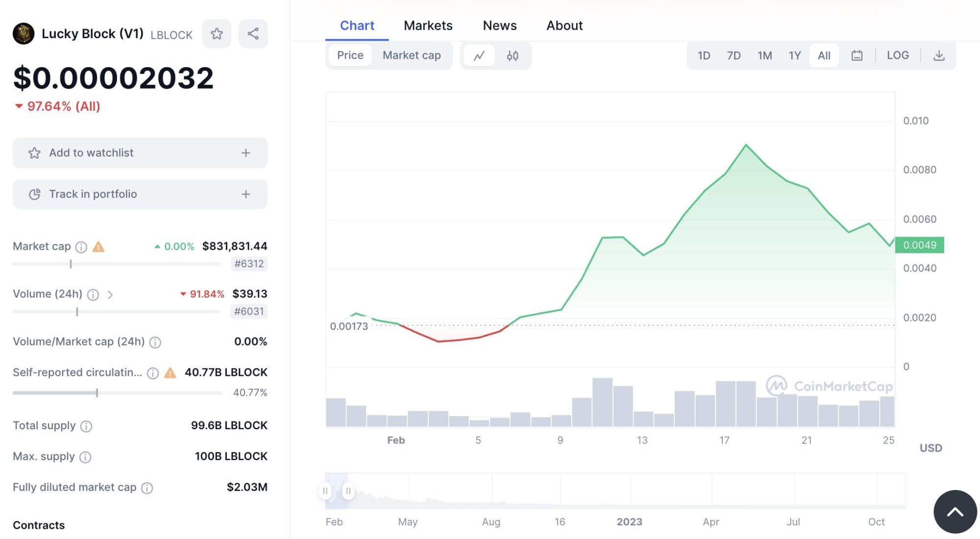
Task: Toggle the LOG scale option
Action: click(x=897, y=55)
